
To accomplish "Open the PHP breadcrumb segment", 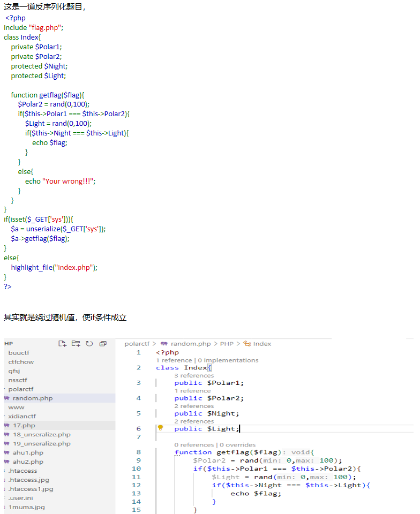I will point(227,344).
